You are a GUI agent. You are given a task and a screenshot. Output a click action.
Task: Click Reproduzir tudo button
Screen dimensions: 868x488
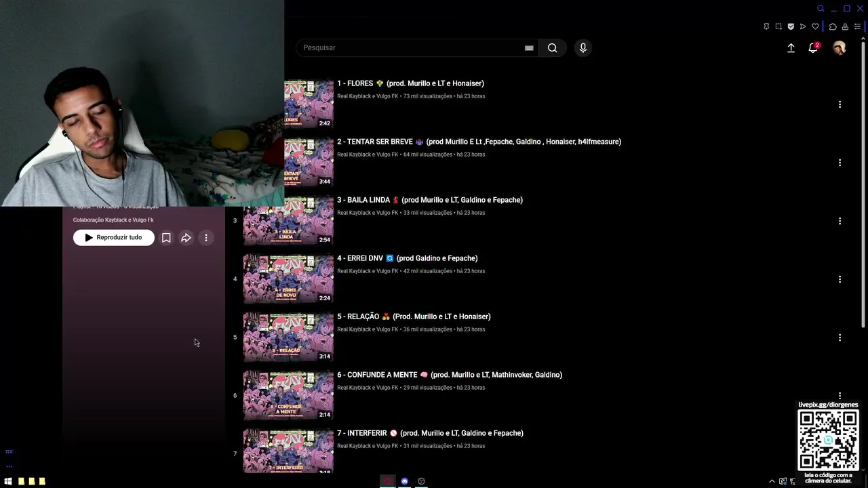click(x=113, y=238)
